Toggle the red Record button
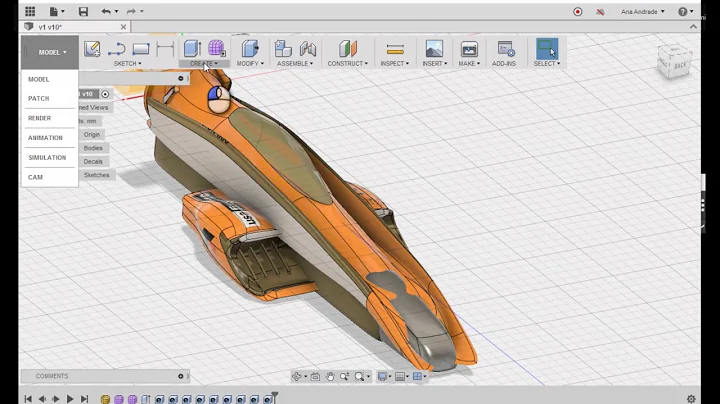 pos(578,12)
